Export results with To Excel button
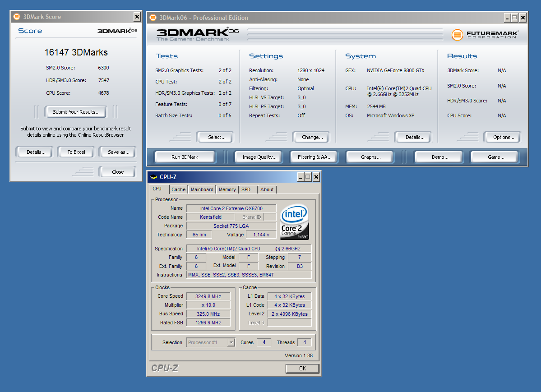541x392 pixels. pyautogui.click(x=76, y=152)
